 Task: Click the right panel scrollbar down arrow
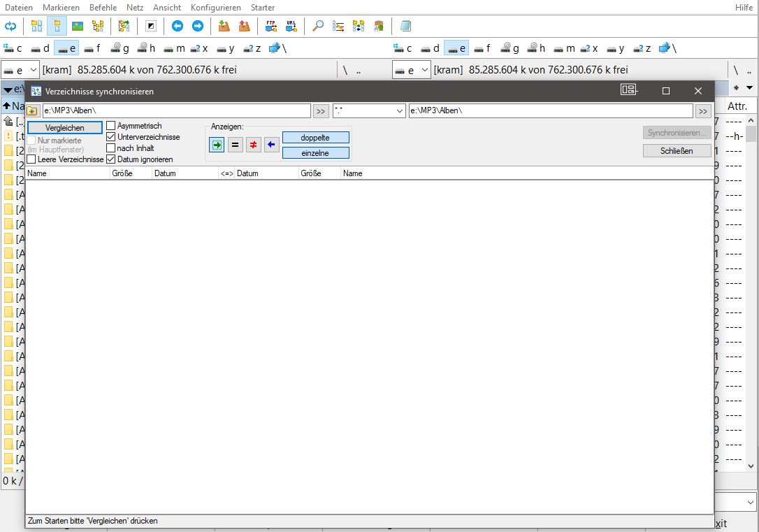click(751, 467)
